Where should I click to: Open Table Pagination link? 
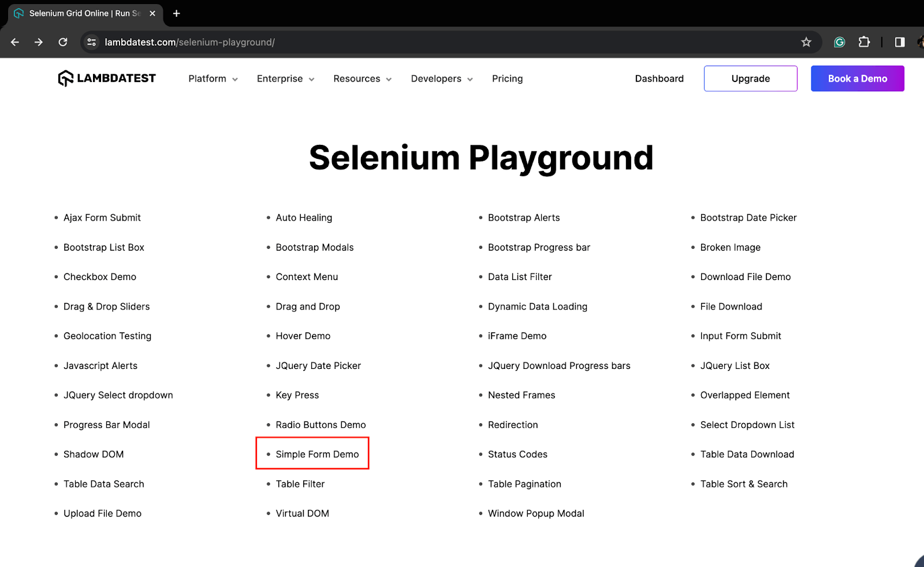pos(524,484)
